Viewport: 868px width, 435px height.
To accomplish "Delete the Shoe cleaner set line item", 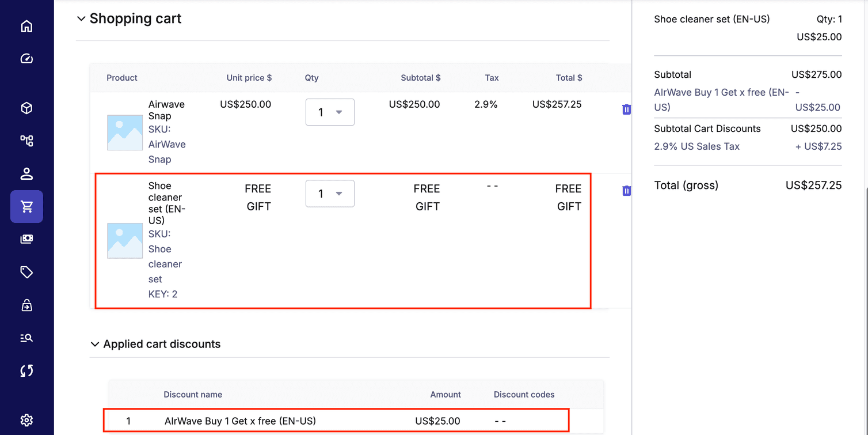I will (626, 191).
